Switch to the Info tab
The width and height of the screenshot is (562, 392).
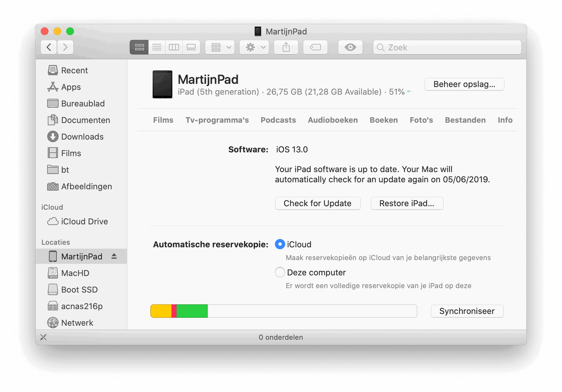[x=505, y=120]
